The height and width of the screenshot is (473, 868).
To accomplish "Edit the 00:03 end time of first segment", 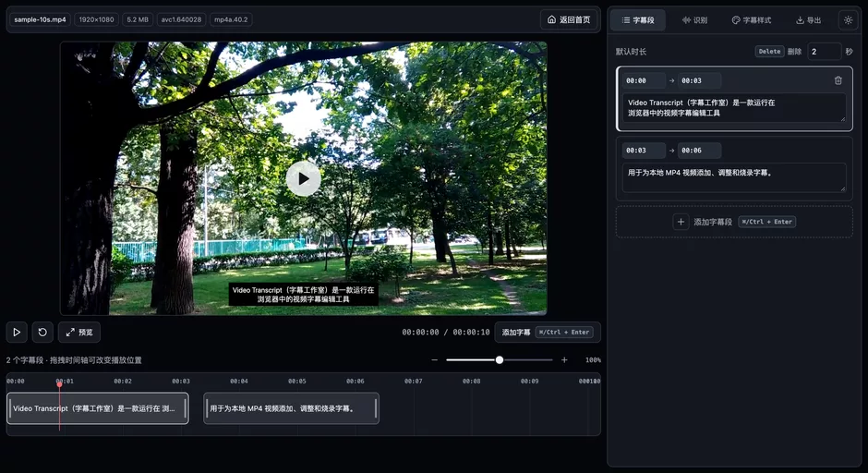I will click(699, 80).
